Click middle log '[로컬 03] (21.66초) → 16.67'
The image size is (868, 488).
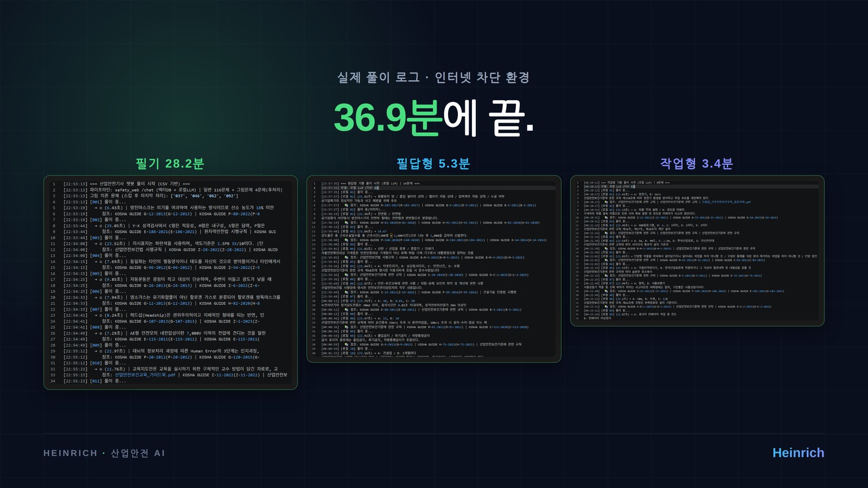(x=354, y=231)
